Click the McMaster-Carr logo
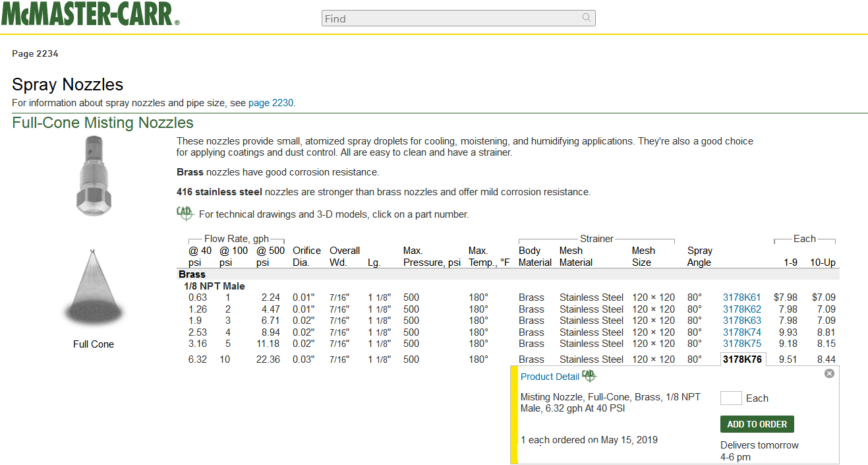Image resolution: width=868 pixels, height=465 pixels. 90,14
